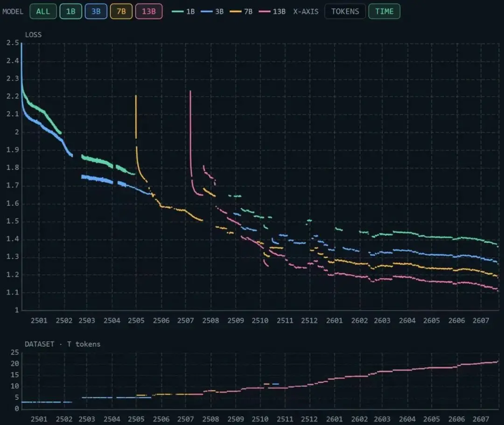This screenshot has width=504, height=425.
Task: Switch the X-axis to TOKENS
Action: point(345,12)
